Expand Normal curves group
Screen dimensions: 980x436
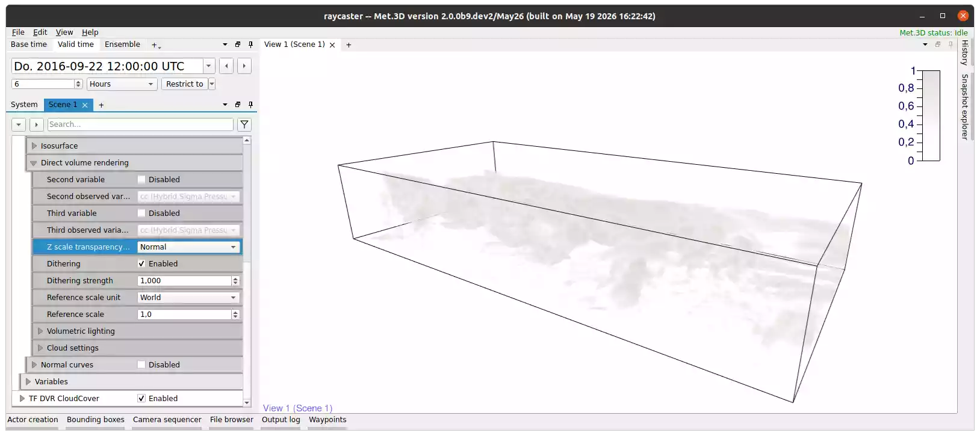point(34,365)
